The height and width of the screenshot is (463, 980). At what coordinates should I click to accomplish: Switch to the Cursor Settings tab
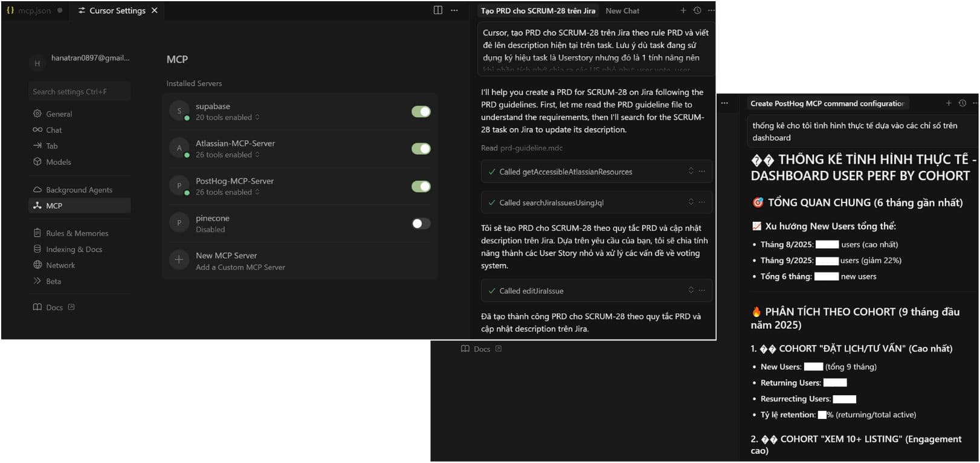tap(117, 10)
